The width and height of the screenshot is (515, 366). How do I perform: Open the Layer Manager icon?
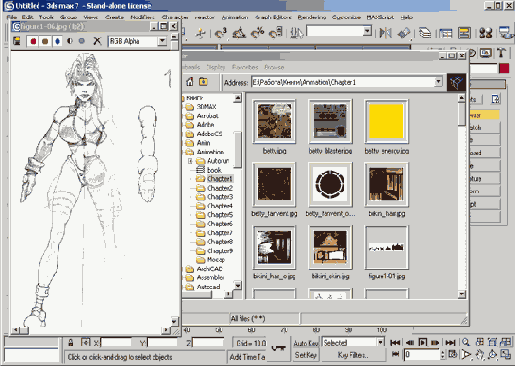point(425,33)
